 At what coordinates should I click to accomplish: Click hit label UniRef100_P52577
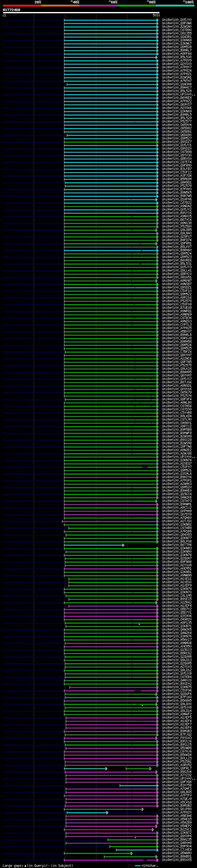[x=176, y=122]
